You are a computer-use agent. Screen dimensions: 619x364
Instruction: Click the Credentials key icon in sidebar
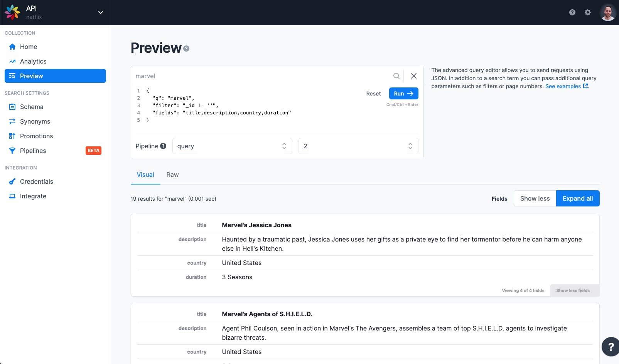(x=12, y=181)
